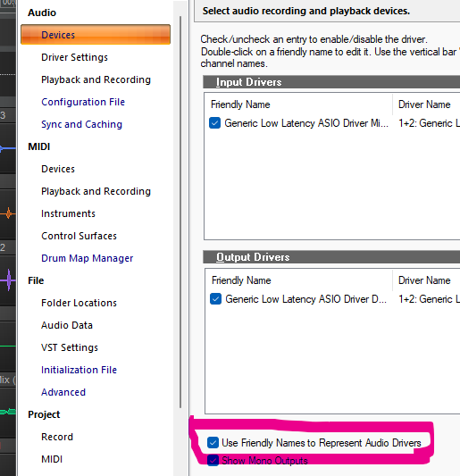460x476 pixels.
Task: Open Audio Playback and Recording page
Action: click(96, 79)
